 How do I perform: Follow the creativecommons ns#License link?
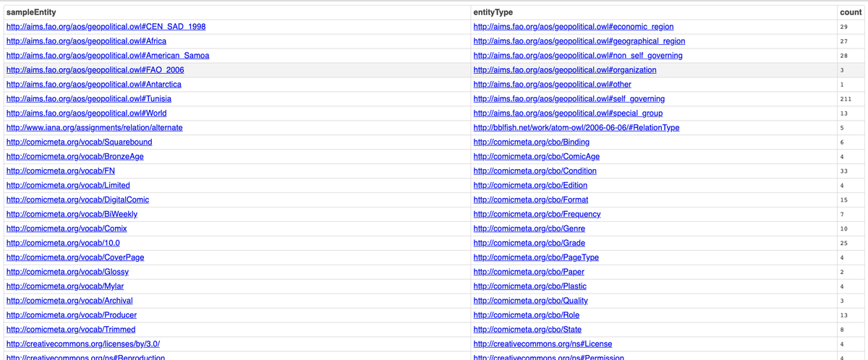click(542, 345)
